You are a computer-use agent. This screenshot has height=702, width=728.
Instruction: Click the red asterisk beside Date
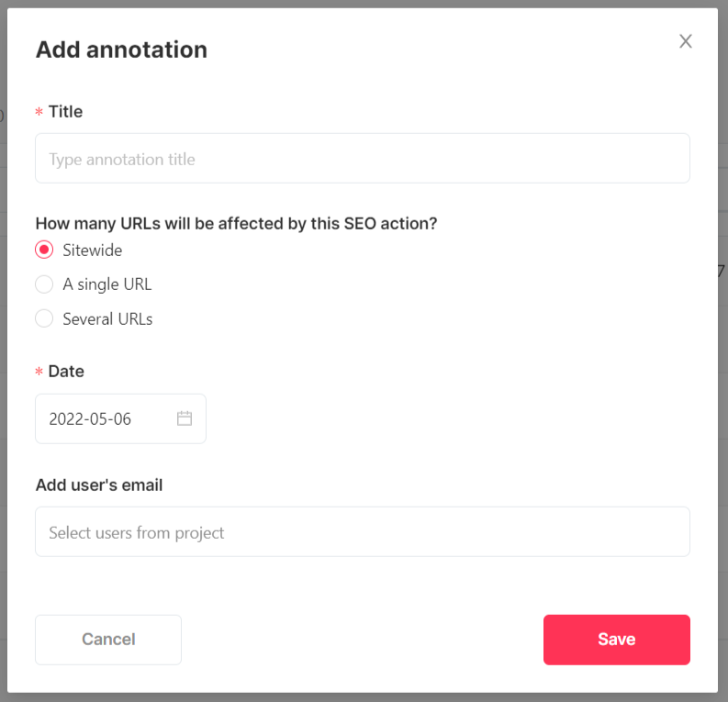click(x=39, y=373)
